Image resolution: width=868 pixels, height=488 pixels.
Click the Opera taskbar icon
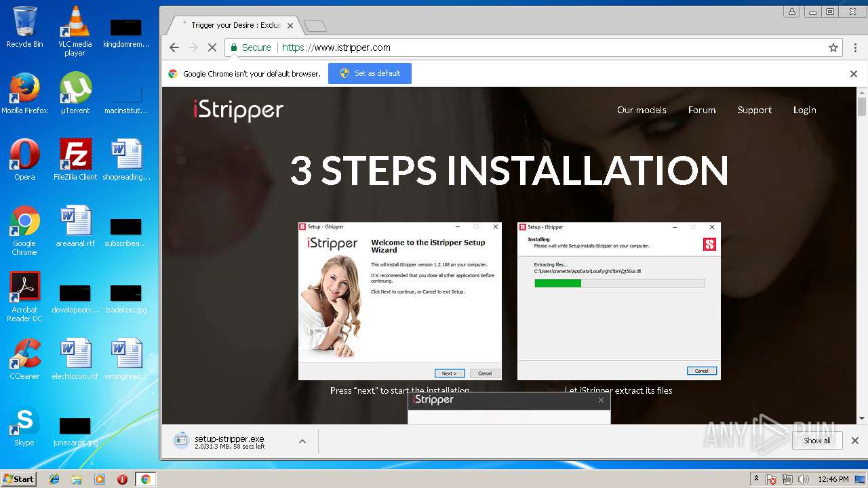pos(122,479)
